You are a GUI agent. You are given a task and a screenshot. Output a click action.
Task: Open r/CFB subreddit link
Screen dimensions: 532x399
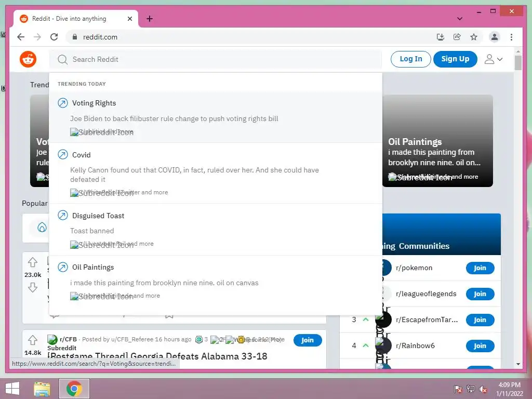[x=68, y=339]
